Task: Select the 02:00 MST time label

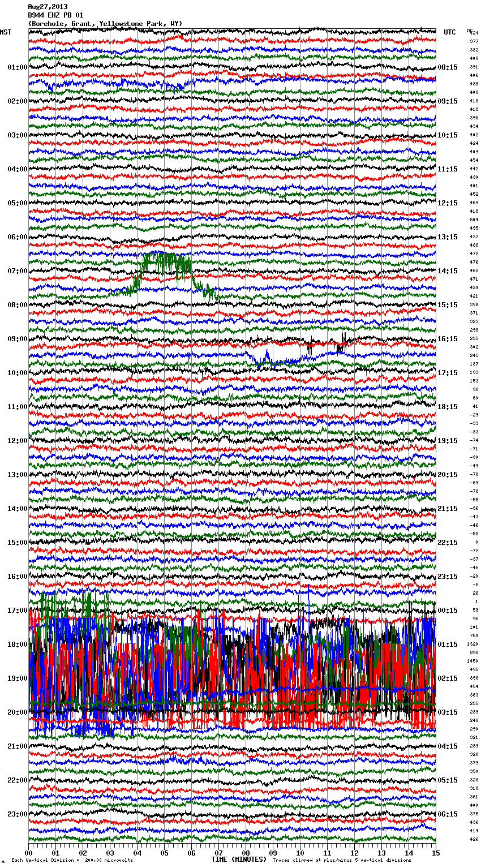Action: [18, 101]
